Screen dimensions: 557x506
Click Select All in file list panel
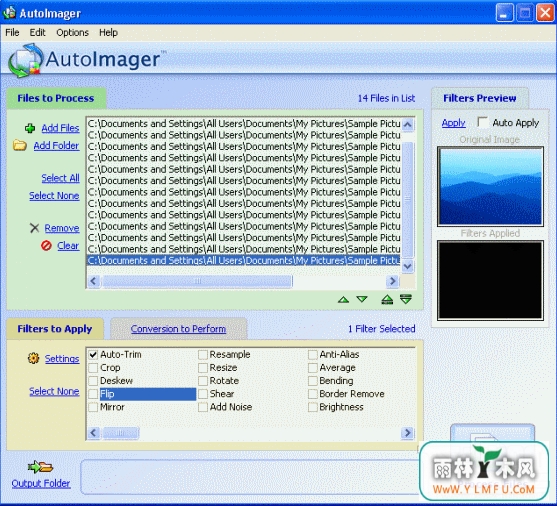[x=60, y=178]
